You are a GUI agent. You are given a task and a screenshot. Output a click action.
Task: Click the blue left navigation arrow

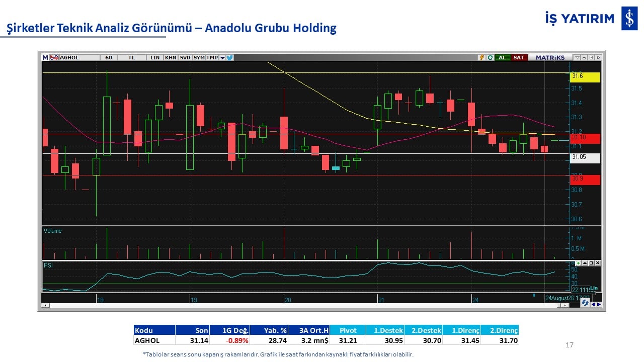(x=594, y=305)
